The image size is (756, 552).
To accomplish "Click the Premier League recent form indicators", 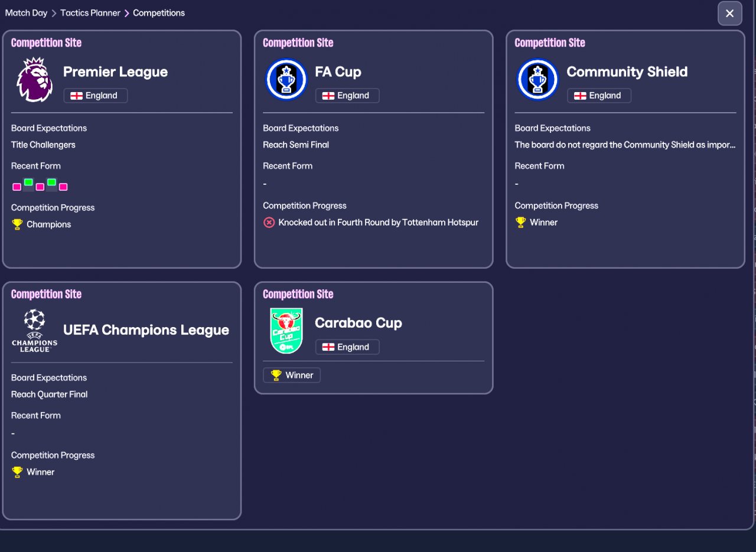I will (x=40, y=185).
